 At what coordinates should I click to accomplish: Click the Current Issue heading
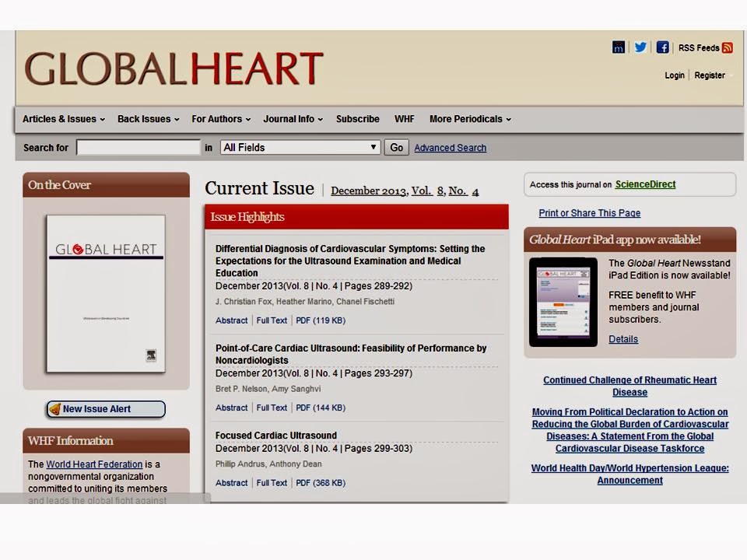tap(260, 188)
